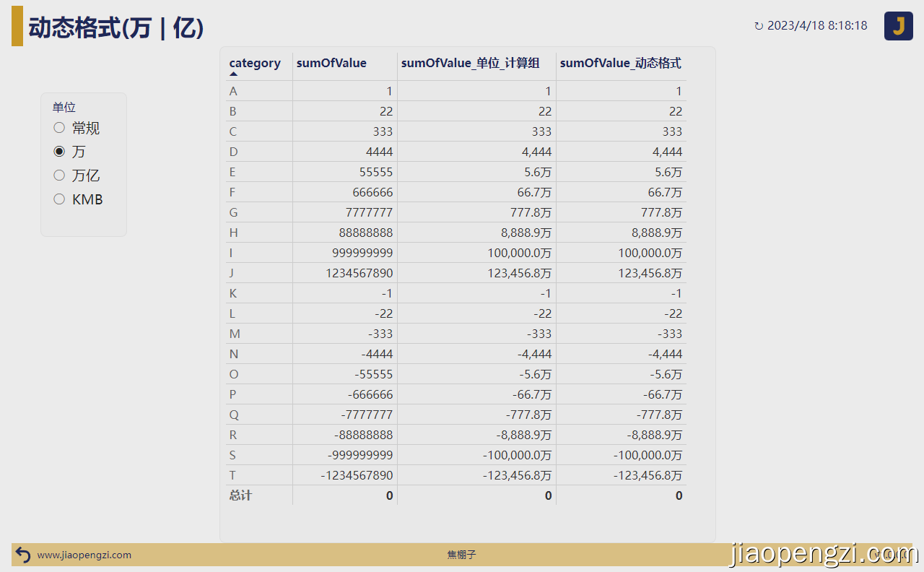Select the KMB unit option
This screenshot has width=924, height=572.
point(78,199)
